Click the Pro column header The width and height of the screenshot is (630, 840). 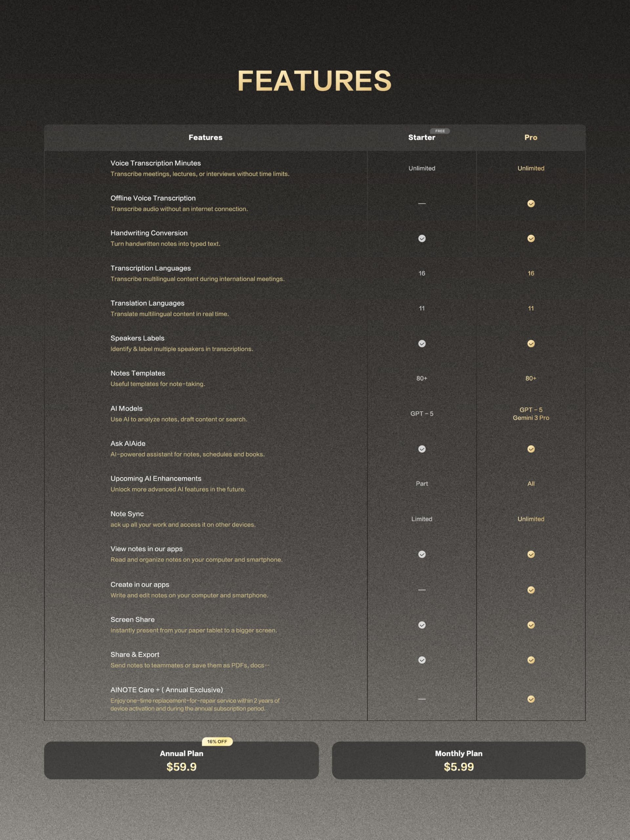[531, 137]
